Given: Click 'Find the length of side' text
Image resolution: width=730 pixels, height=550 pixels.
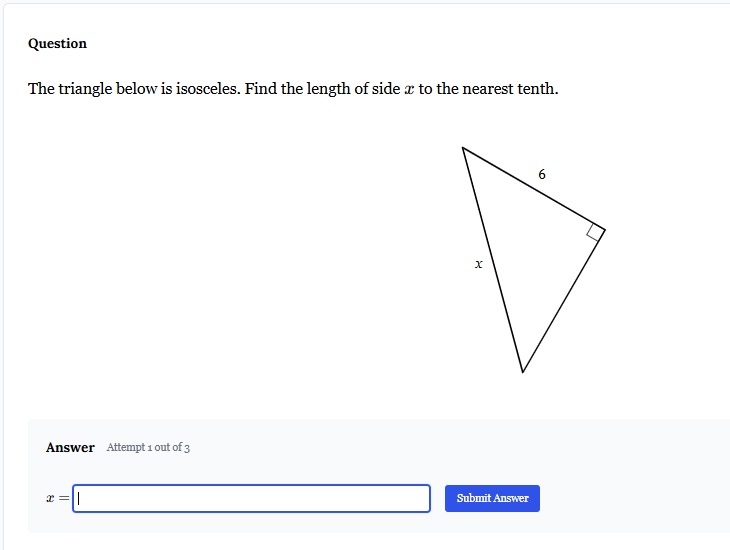Looking at the screenshot, I should click(322, 88).
